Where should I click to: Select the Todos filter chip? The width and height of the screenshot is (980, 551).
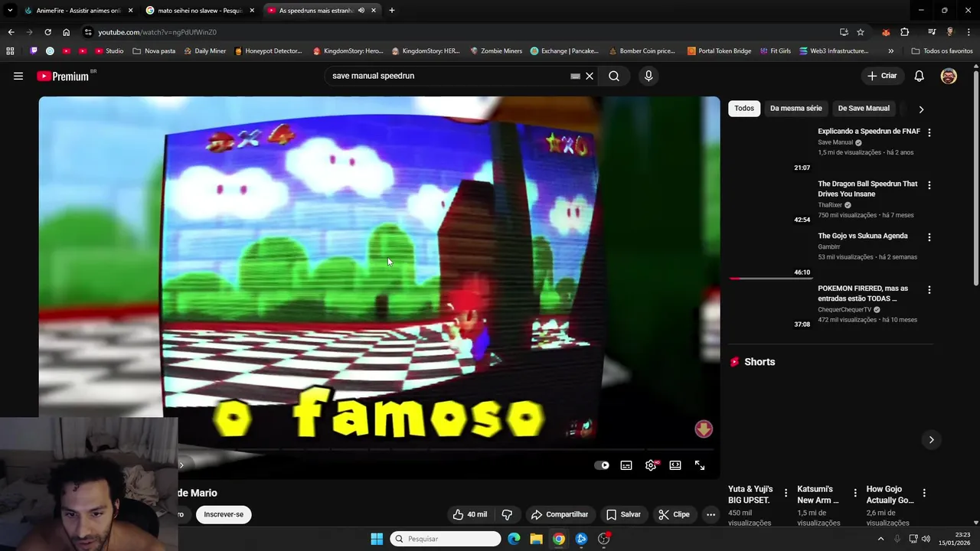[x=744, y=108]
